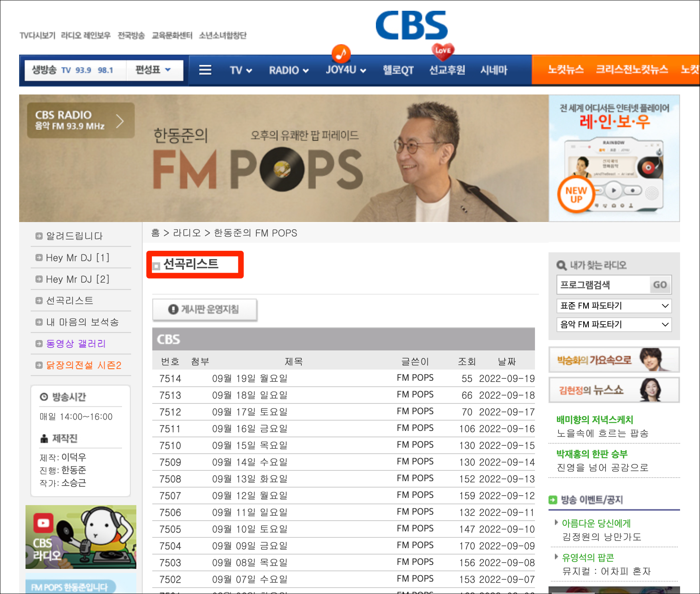Select live broadcast 93.9 frequency
Screen dimensions: 700x594
point(83,70)
